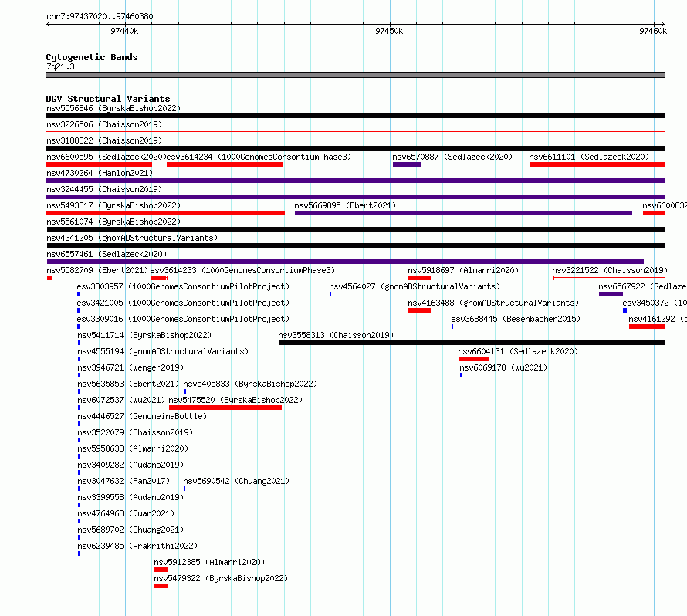Click the red bar under nsv5918697 (Almarri2020)
The width and height of the screenshot is (687, 616).
coord(419,278)
